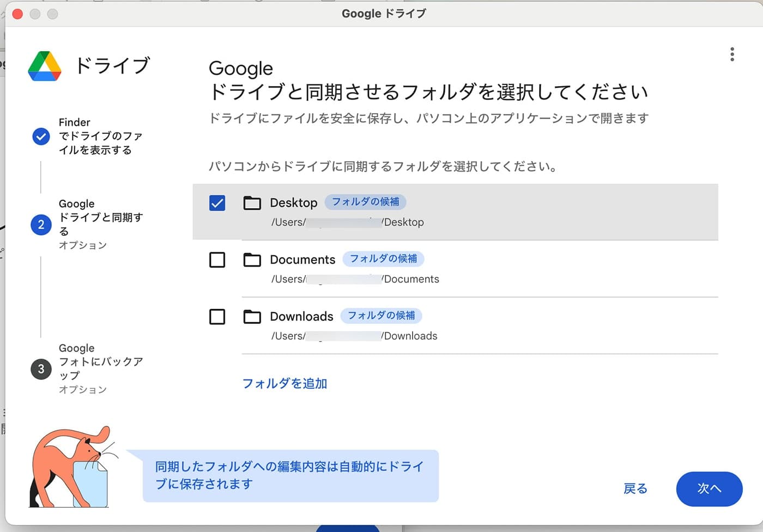Click the /Users/.../Downloads path text
The image size is (763, 532).
(x=354, y=336)
